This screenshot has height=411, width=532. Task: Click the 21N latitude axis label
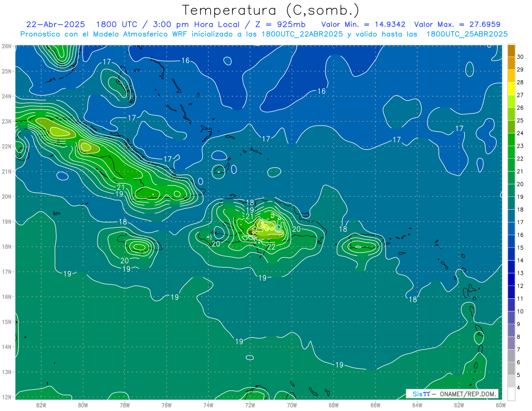coord(7,171)
